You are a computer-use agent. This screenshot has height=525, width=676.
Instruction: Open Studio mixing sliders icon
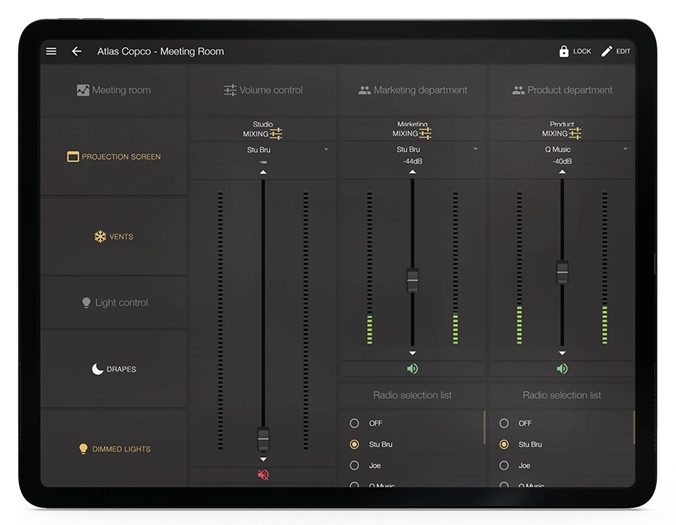click(277, 134)
